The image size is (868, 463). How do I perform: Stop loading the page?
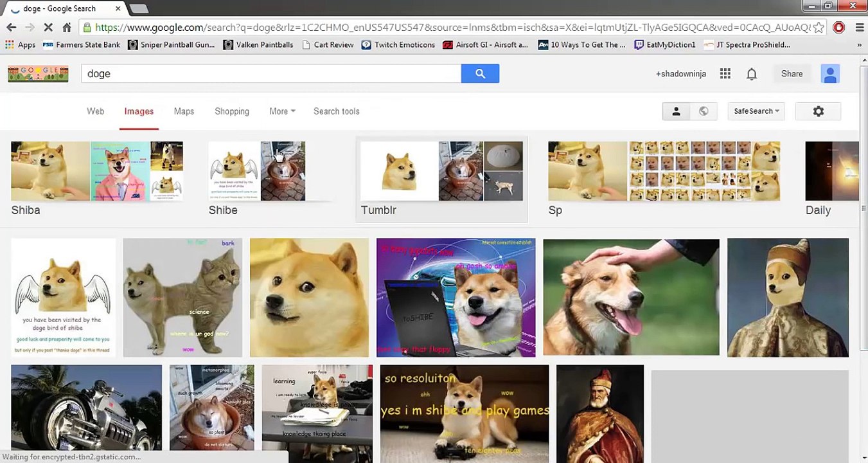tap(48, 28)
